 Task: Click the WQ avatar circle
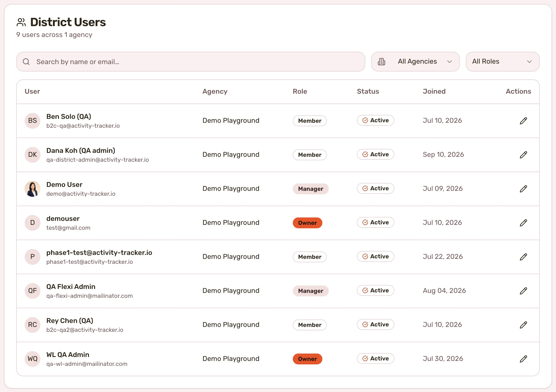(x=33, y=359)
